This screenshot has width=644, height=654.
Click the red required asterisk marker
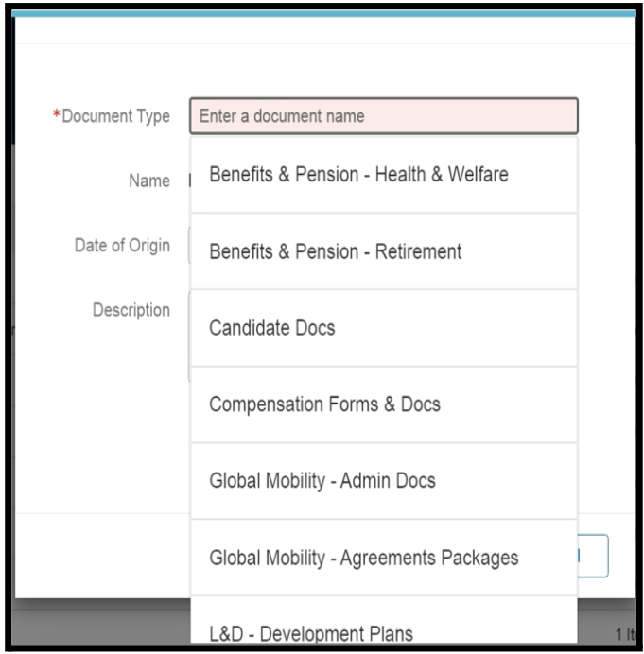point(56,116)
